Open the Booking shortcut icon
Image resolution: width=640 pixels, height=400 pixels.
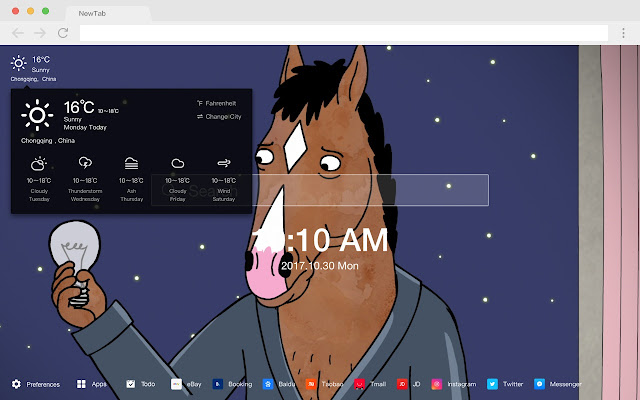click(218, 384)
